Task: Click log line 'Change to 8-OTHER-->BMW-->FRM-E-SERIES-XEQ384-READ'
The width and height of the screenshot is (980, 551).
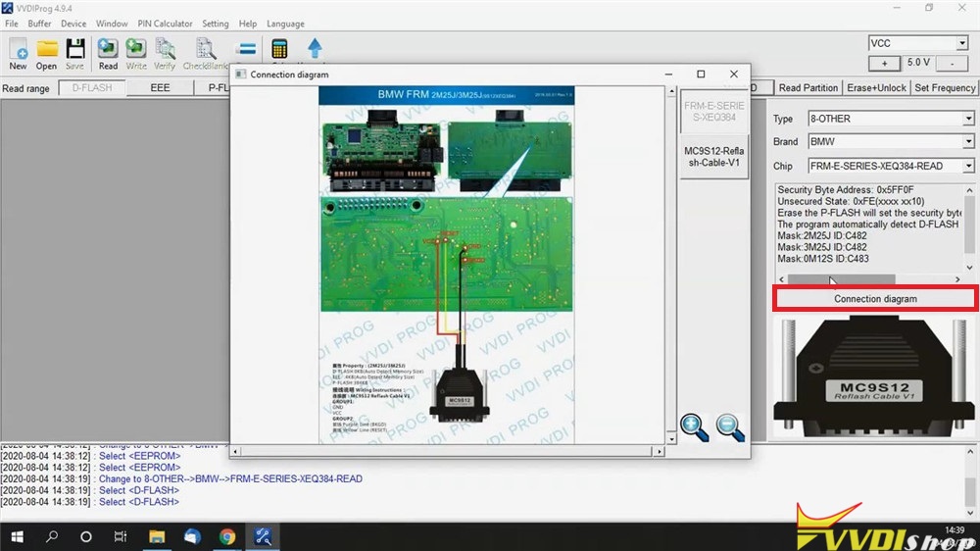Action: (230, 478)
